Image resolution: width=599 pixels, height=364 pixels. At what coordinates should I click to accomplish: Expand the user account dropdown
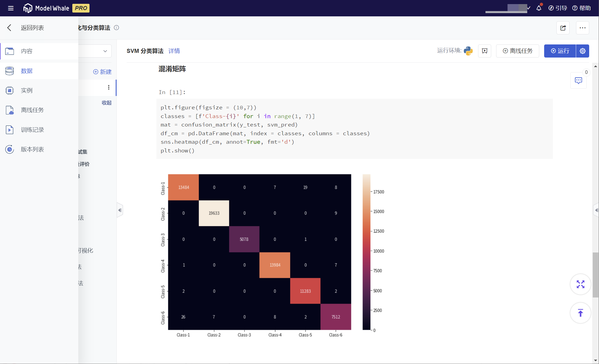[529, 8]
